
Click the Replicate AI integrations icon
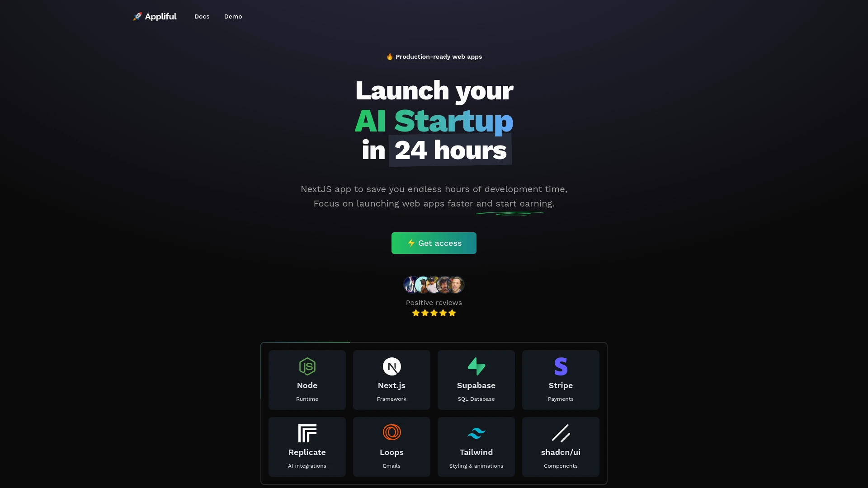pos(307,432)
